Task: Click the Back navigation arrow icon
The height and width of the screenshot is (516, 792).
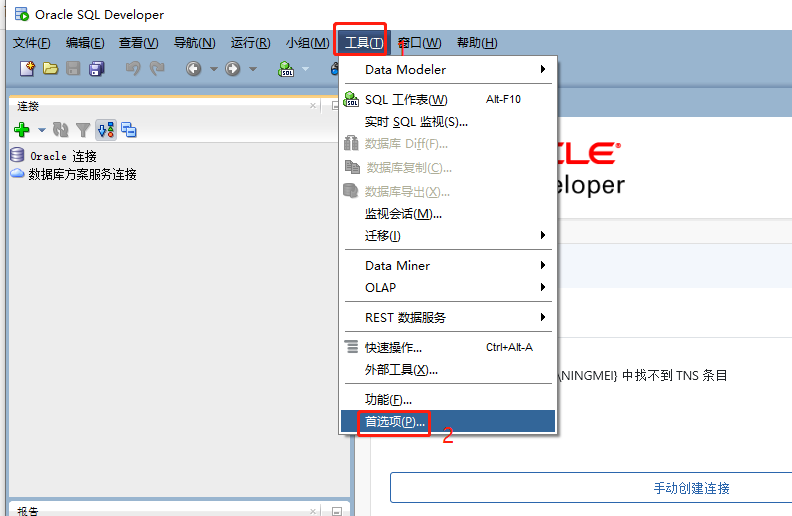Action: pos(193,69)
